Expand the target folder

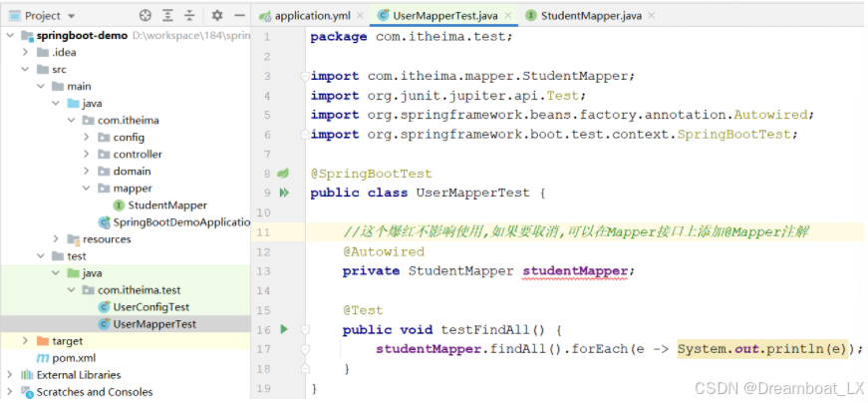tap(25, 341)
